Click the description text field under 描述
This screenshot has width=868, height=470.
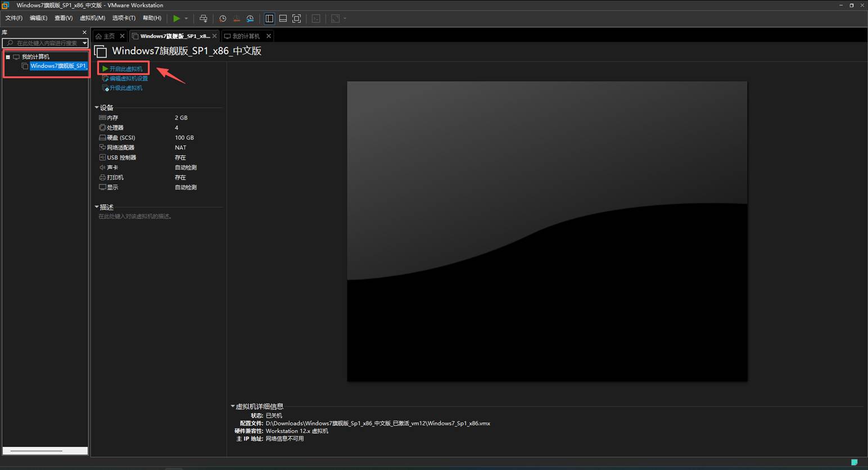click(x=135, y=216)
